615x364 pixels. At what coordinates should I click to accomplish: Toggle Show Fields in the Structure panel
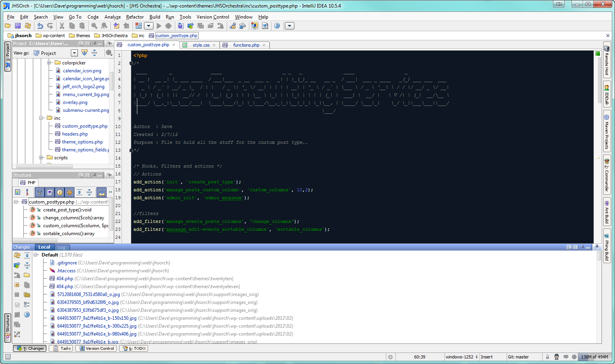pyautogui.click(x=59, y=192)
